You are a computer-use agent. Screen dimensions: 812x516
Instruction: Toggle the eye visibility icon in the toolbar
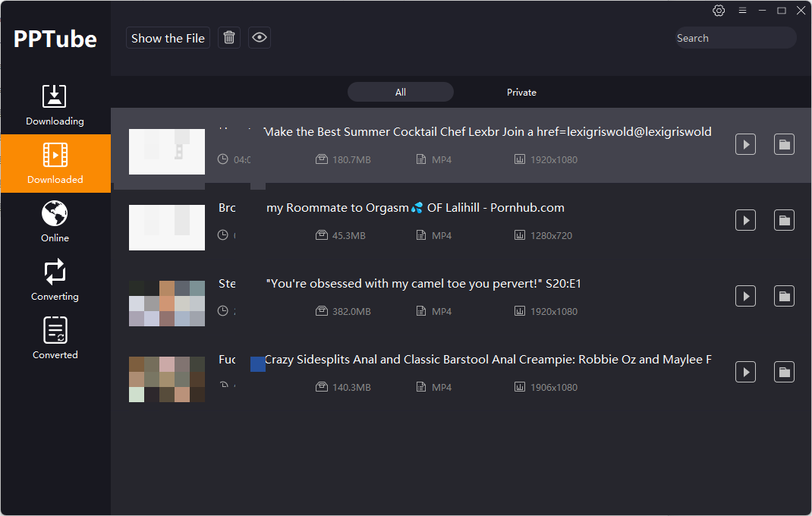coord(259,37)
